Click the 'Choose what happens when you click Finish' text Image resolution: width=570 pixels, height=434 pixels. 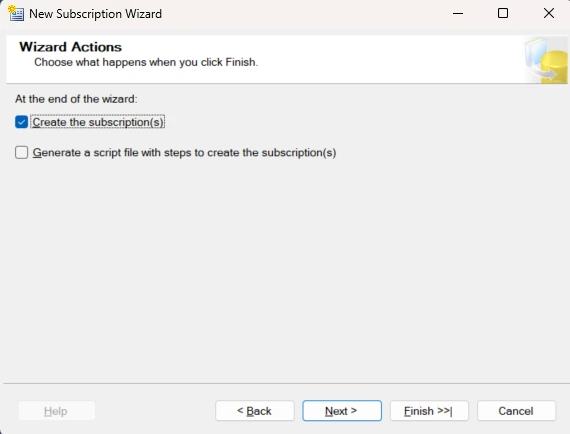click(146, 62)
